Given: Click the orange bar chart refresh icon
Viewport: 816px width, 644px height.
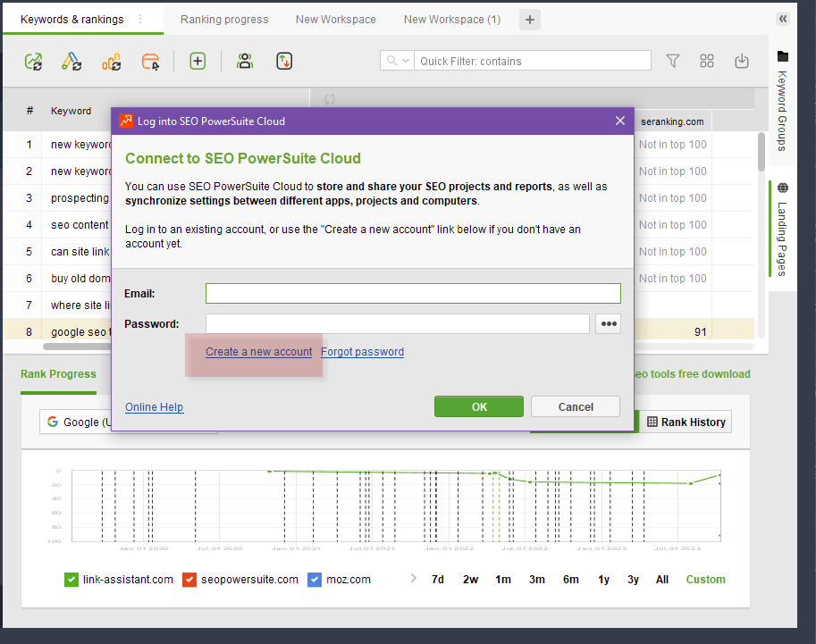Looking at the screenshot, I should (112, 62).
